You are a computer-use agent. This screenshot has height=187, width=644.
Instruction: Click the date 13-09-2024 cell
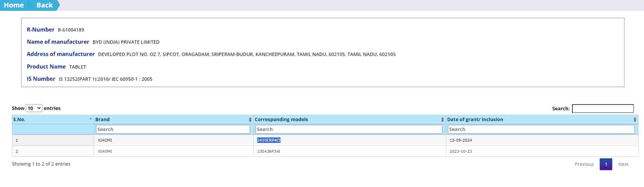point(460,140)
